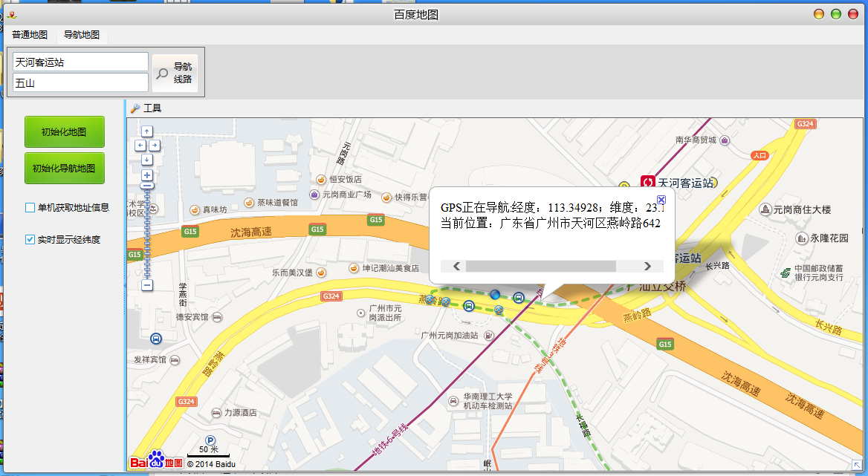The image size is (868, 476).
Task: Zoom in with the plus button
Action: coord(146,175)
